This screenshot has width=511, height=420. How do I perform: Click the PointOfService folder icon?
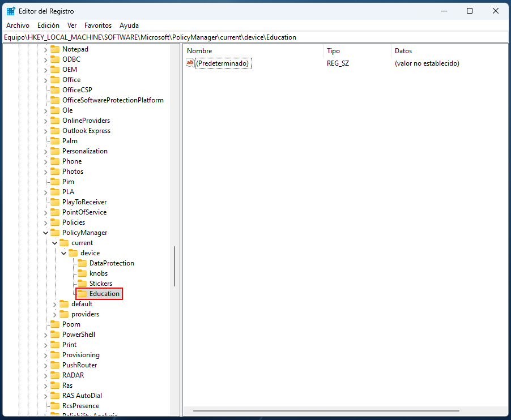55,212
